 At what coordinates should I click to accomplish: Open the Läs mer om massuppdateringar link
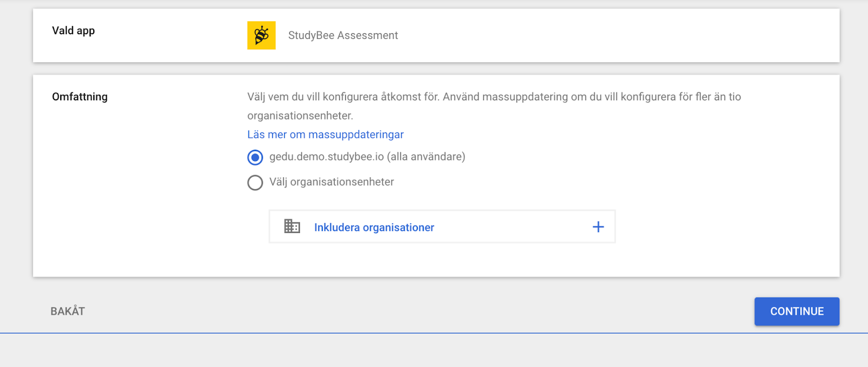pos(325,134)
